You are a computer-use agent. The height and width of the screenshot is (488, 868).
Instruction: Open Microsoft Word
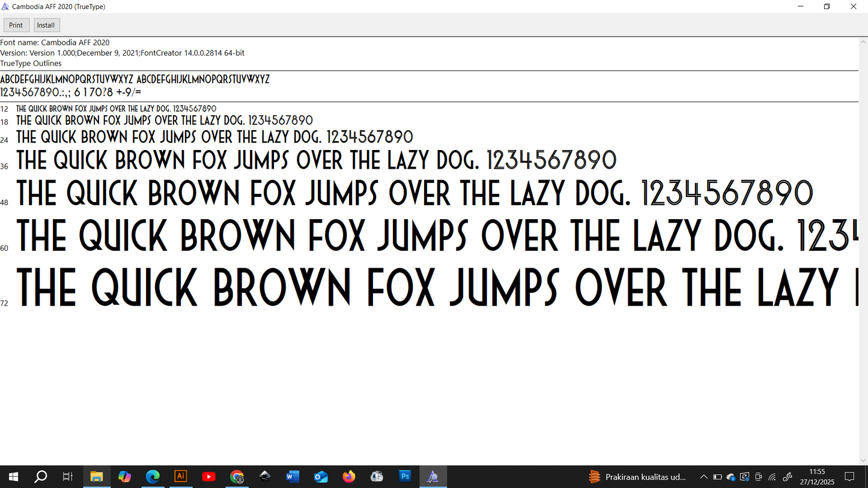[293, 476]
